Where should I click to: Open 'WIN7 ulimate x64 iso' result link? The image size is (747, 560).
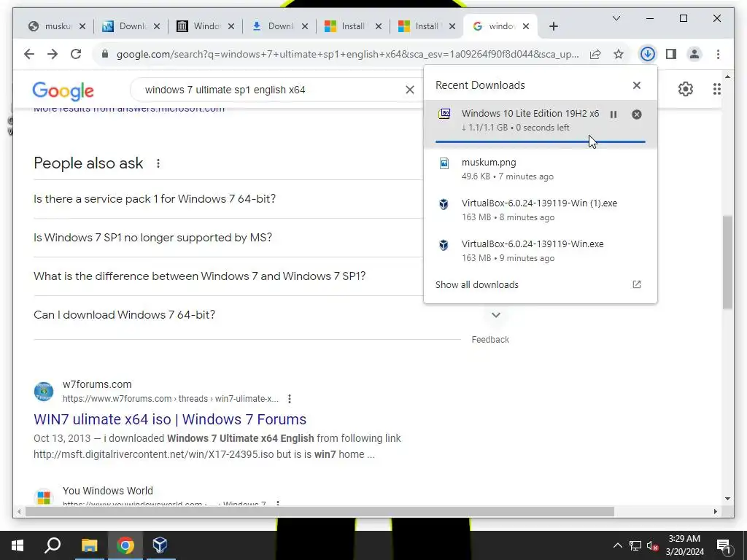pos(169,419)
